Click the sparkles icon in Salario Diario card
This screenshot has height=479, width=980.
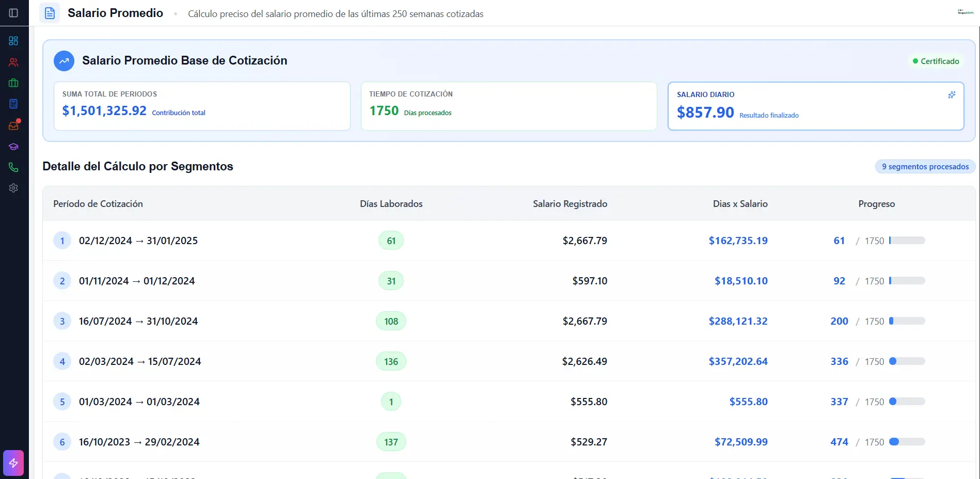coord(952,95)
